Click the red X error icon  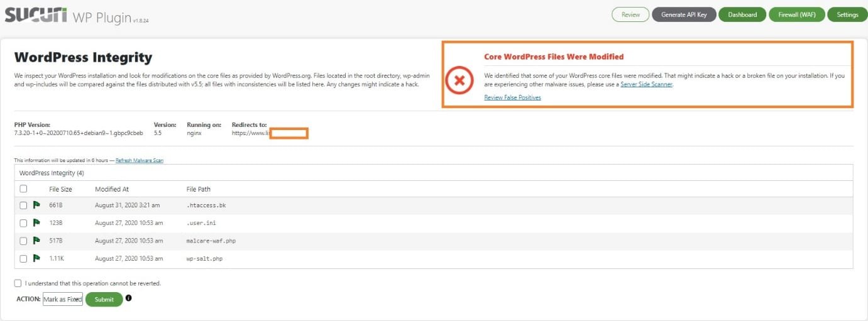click(459, 80)
